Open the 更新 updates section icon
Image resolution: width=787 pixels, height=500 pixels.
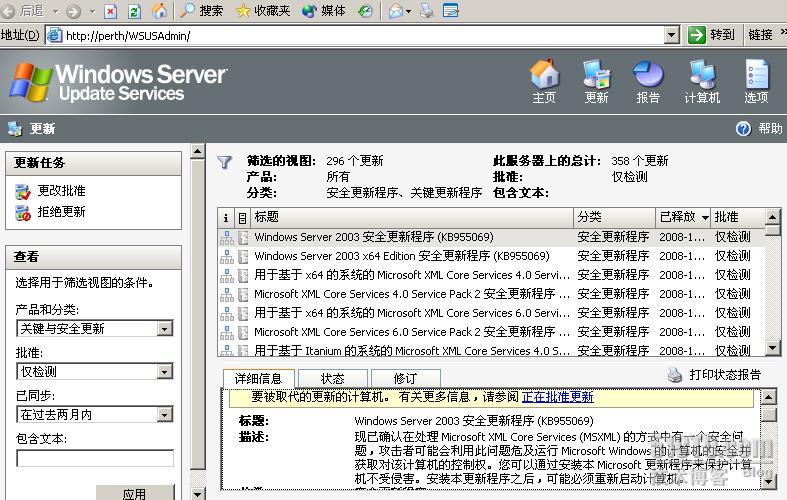(596, 82)
